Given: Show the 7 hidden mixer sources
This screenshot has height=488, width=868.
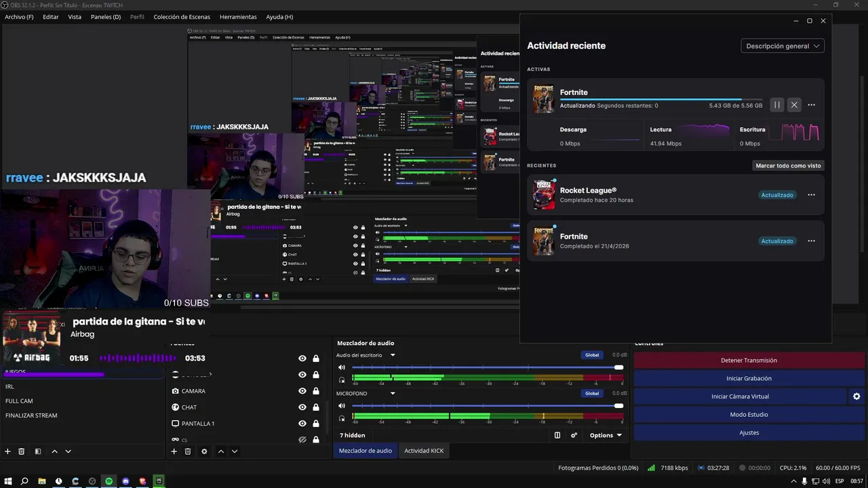Looking at the screenshot, I should coord(353,435).
